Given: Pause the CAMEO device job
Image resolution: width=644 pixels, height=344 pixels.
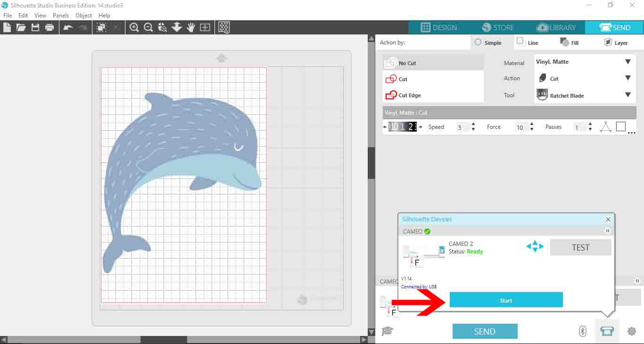Looking at the screenshot, I should coord(608,231).
